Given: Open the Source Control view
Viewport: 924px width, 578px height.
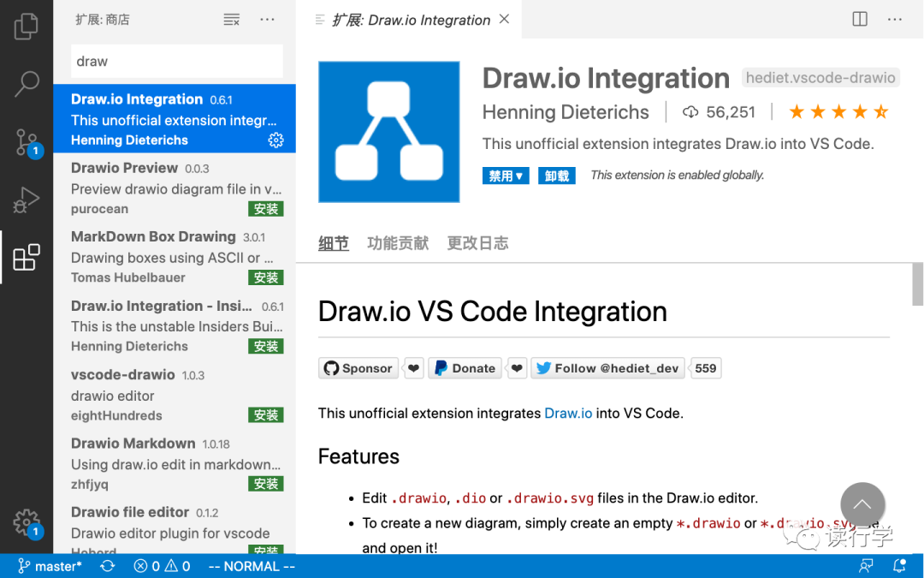Looking at the screenshot, I should (27, 142).
